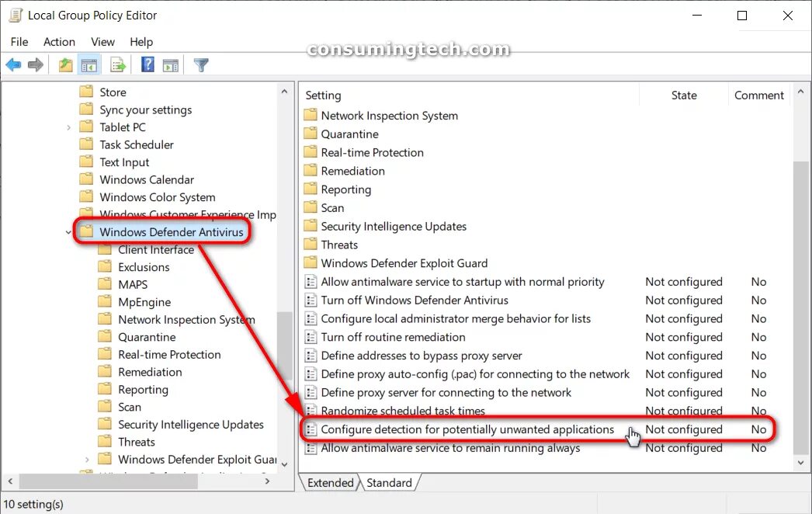Select Exclusions tree folder
Image resolution: width=812 pixels, height=514 pixels.
(x=144, y=267)
